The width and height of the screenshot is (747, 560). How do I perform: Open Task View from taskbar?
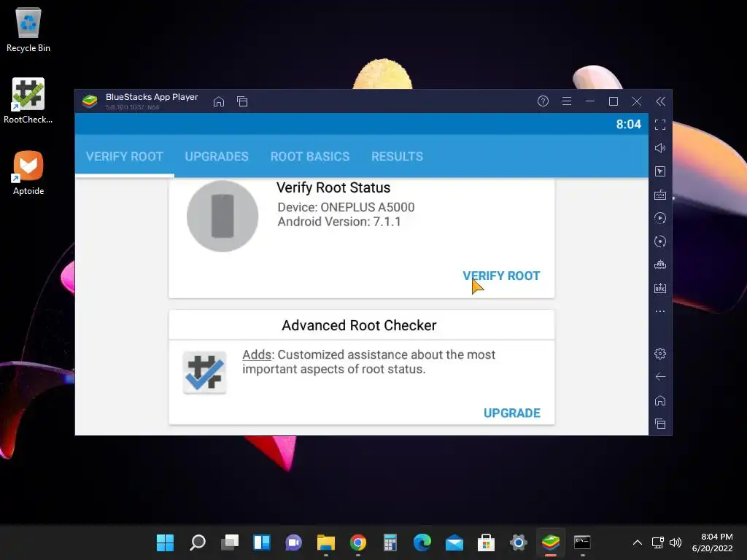[230, 542]
